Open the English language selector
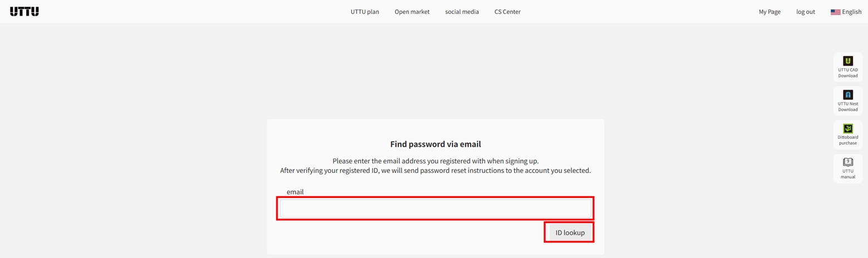 click(846, 12)
